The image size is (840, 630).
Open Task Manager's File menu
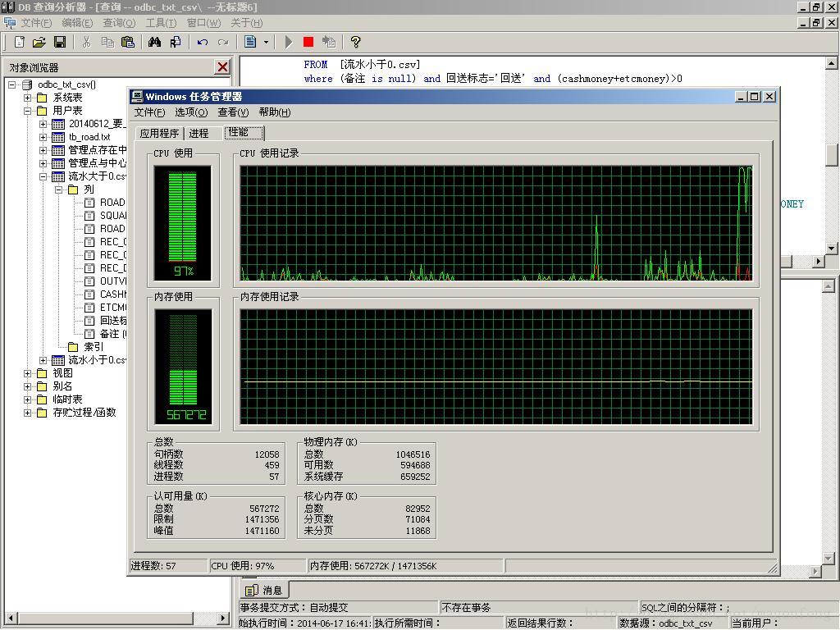point(149,112)
